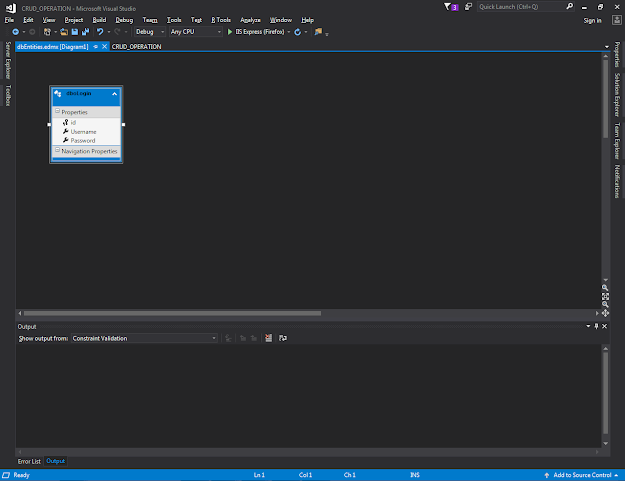Click the Quick Launch search magnifier icon

tap(570, 6)
